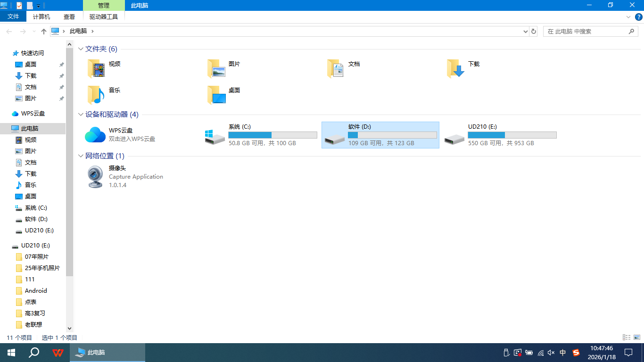Image resolution: width=644 pixels, height=362 pixels.
Task: Toggle the Chinese input mode indicator
Action: pyautogui.click(x=562, y=353)
